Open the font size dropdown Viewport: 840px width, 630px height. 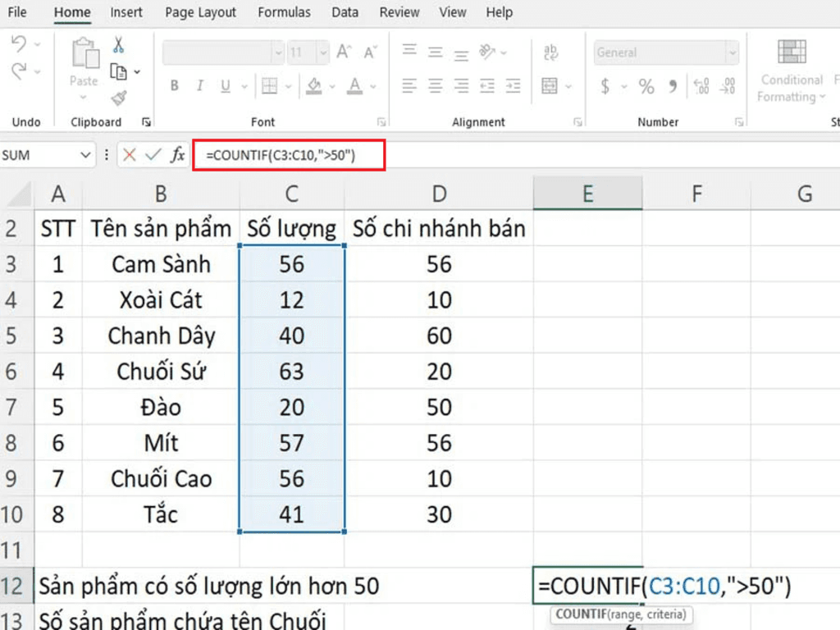click(322, 52)
